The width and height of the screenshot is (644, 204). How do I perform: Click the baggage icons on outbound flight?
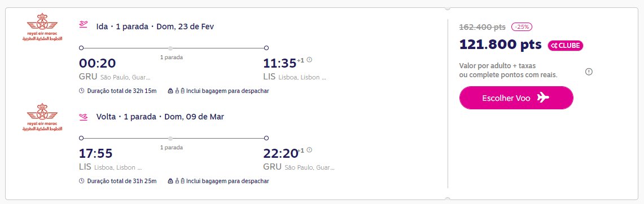pos(177,91)
